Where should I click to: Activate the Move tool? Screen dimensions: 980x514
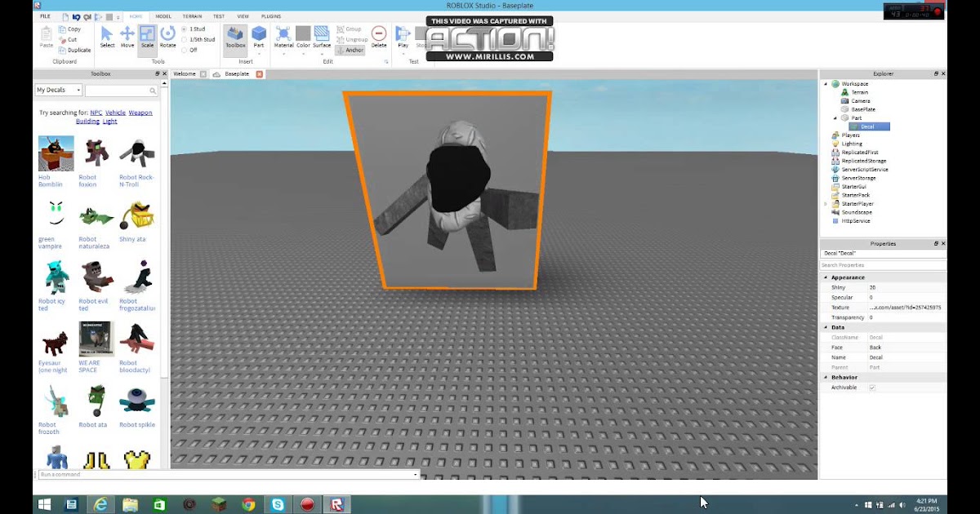pos(127,37)
